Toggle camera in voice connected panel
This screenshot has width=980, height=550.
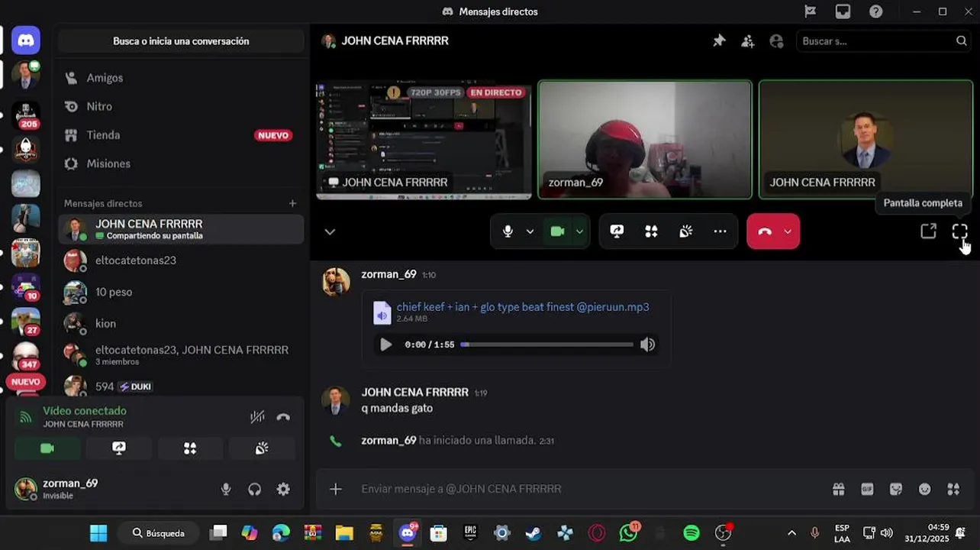pos(47,448)
